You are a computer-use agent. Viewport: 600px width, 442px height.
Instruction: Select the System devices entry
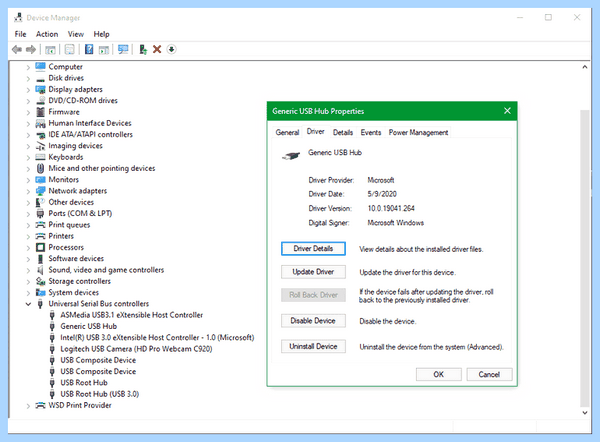73,292
